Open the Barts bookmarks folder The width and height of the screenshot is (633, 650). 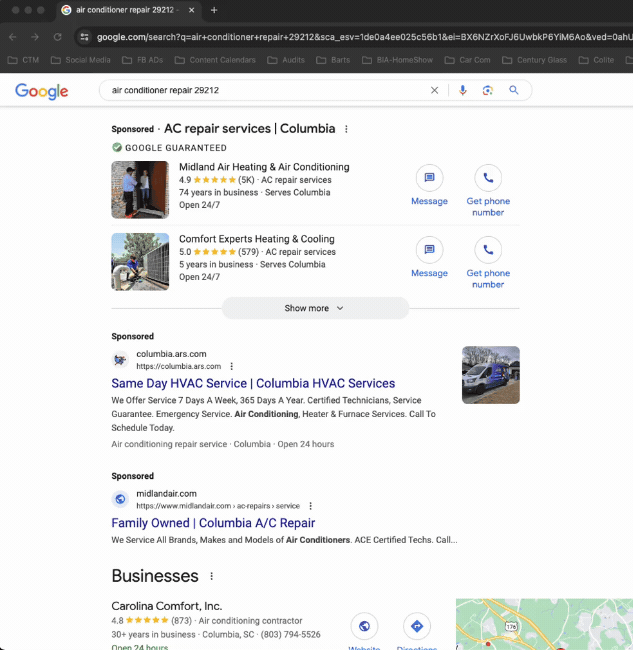pyautogui.click(x=333, y=60)
